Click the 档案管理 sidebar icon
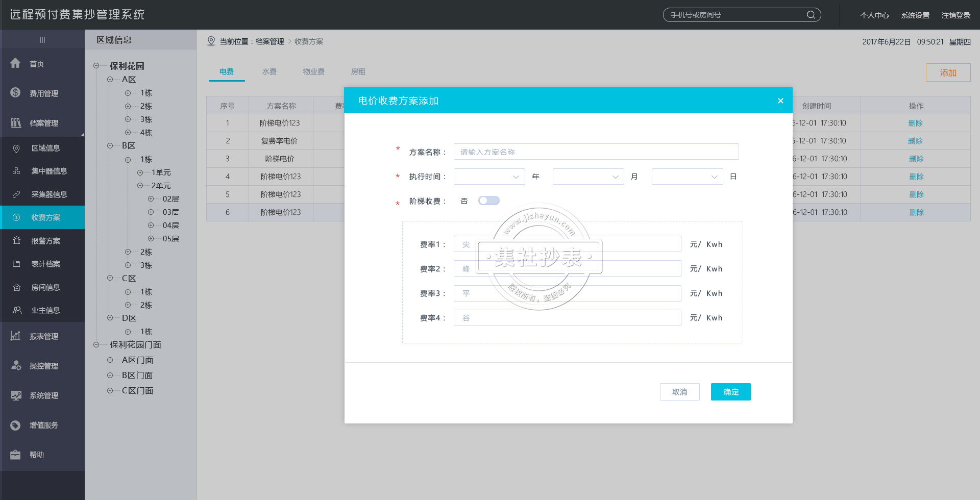Viewport: 980px width, 500px height. click(x=15, y=122)
